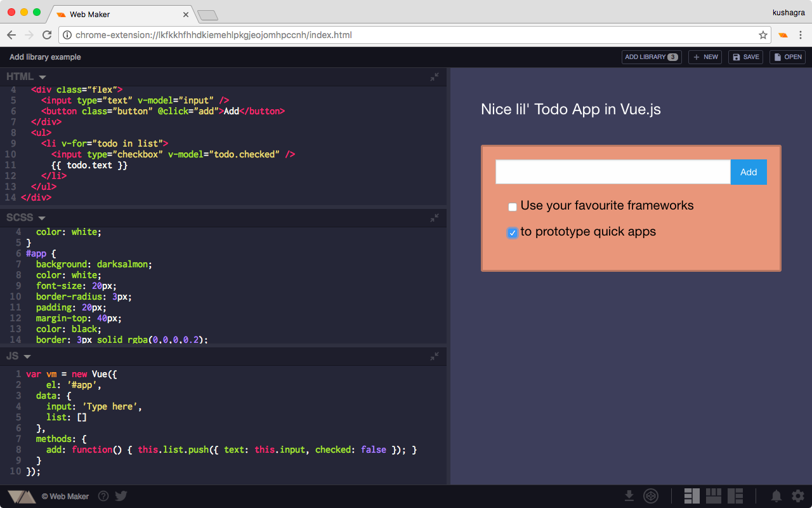Viewport: 812px width, 508px height.
Task: Open notifications bell icon
Action: 776,496
